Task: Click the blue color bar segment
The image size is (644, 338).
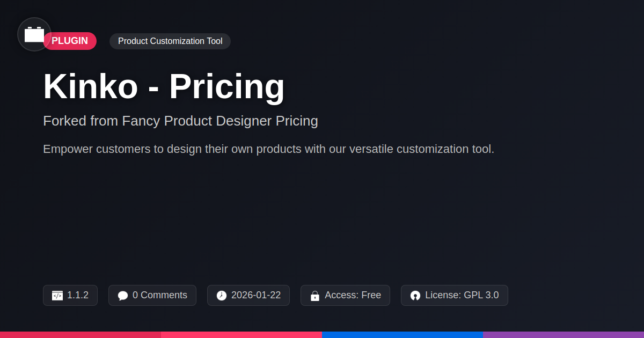Action: pos(402,335)
